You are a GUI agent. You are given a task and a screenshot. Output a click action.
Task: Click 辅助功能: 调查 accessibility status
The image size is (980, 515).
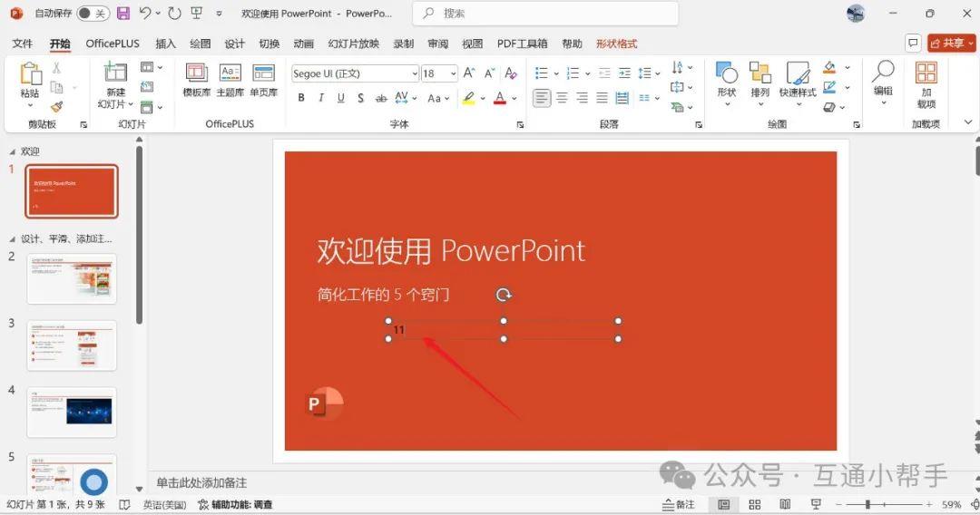click(235, 504)
